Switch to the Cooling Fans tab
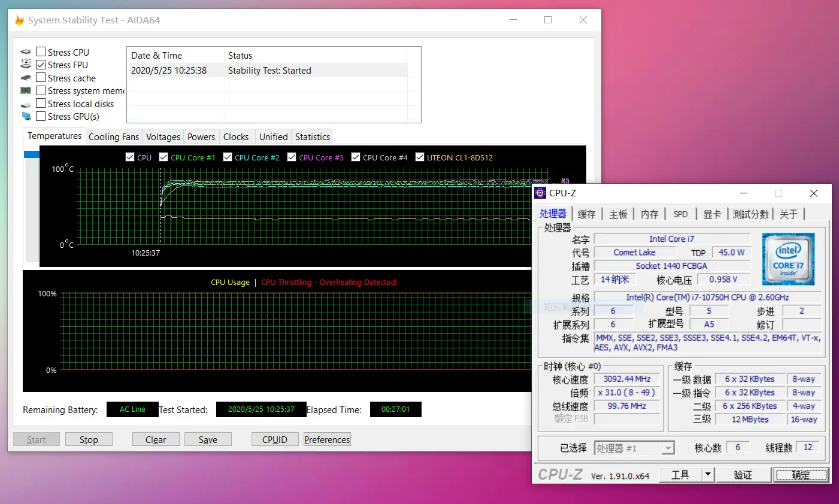The height and width of the screenshot is (504, 839). click(114, 137)
